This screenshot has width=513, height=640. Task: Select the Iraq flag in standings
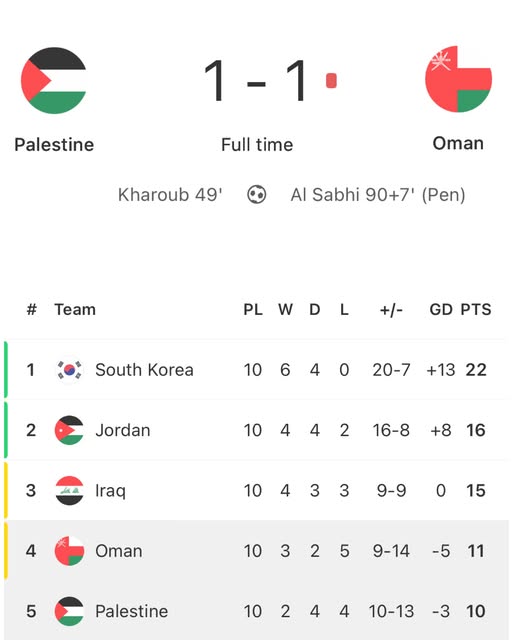pos(69,490)
